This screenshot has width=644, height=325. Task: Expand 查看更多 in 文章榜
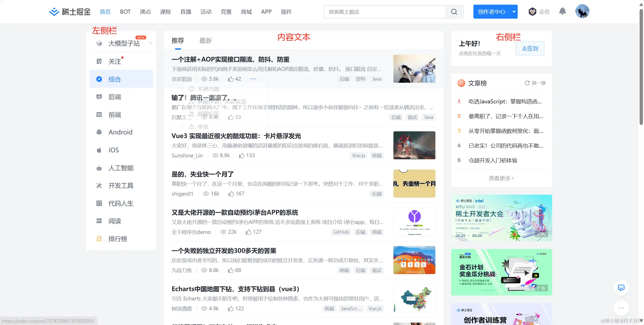tap(501, 178)
